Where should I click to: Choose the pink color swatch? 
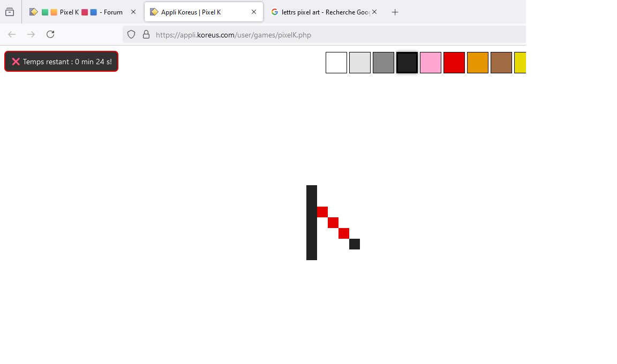431,63
